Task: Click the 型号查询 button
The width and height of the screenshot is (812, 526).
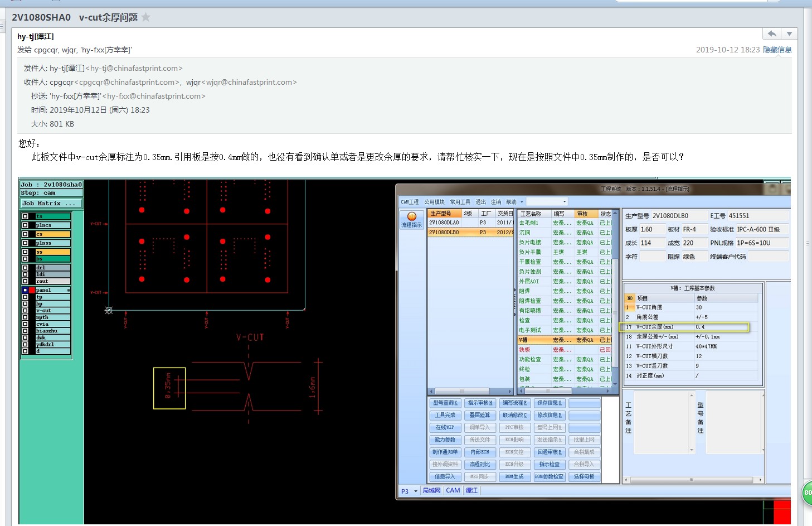Action: click(445, 403)
